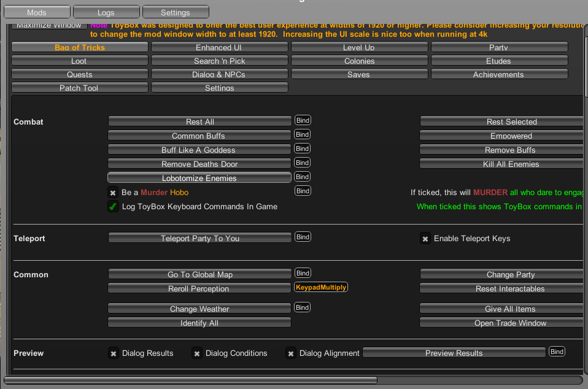
Task: Click Reroll Perception button
Action: (x=199, y=288)
